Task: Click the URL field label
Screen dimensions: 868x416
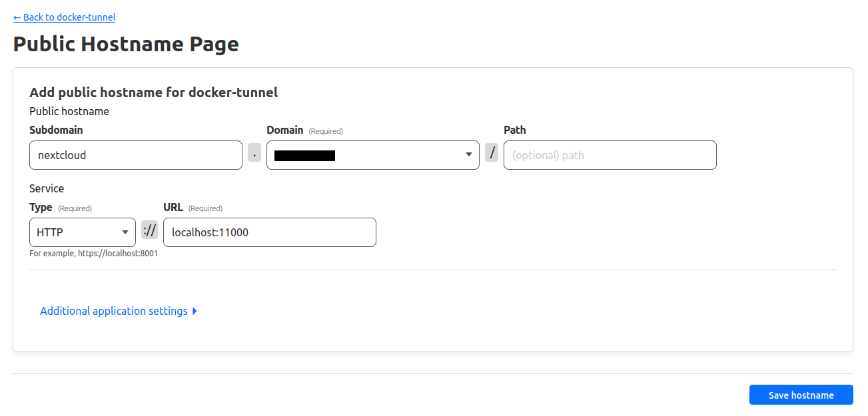Action: (x=173, y=207)
